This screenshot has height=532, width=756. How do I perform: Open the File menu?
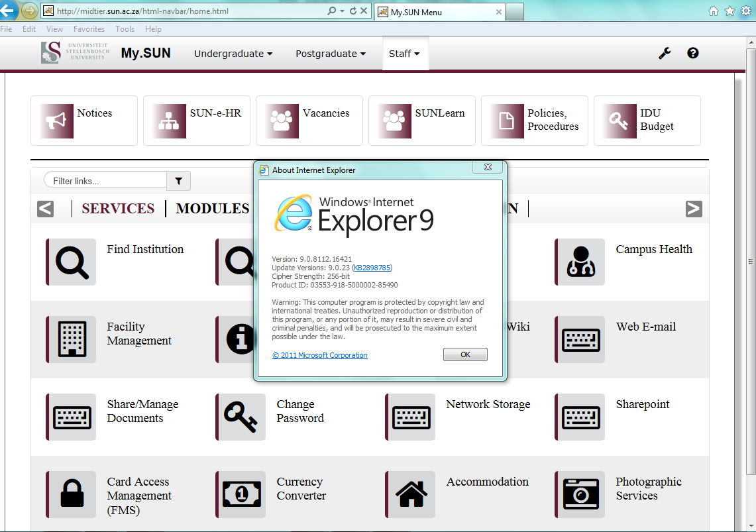(6, 29)
